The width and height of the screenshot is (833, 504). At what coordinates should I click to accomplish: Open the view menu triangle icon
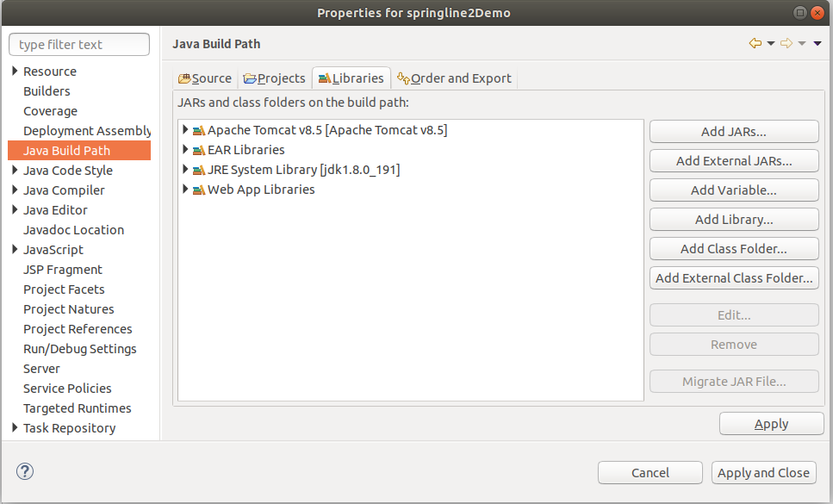click(817, 44)
